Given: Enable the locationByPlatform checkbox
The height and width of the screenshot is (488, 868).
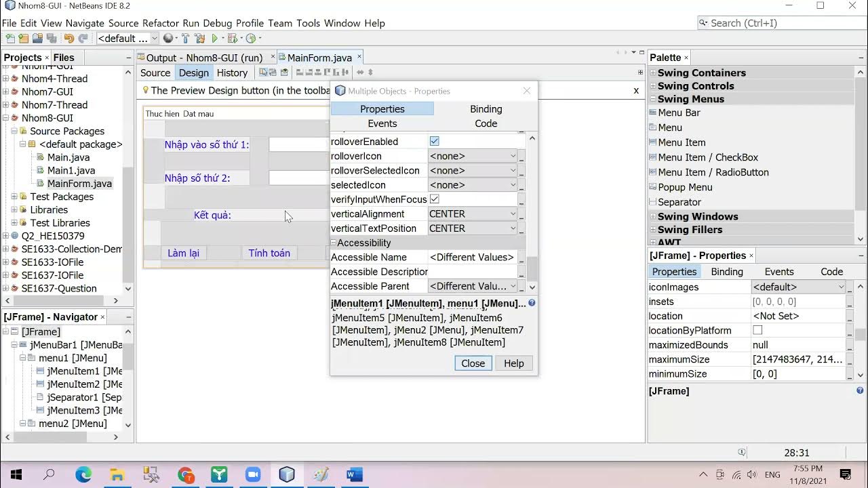Looking at the screenshot, I should 757,330.
